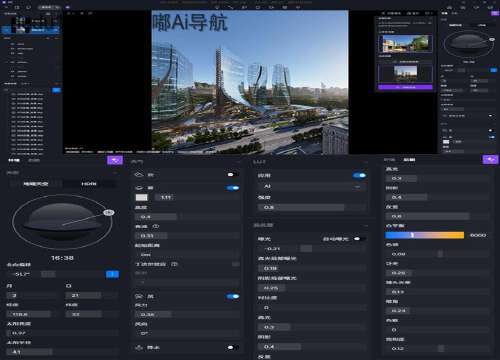Adjust the blue-to-orange color temperature slider
500x360 pixels.
424,235
